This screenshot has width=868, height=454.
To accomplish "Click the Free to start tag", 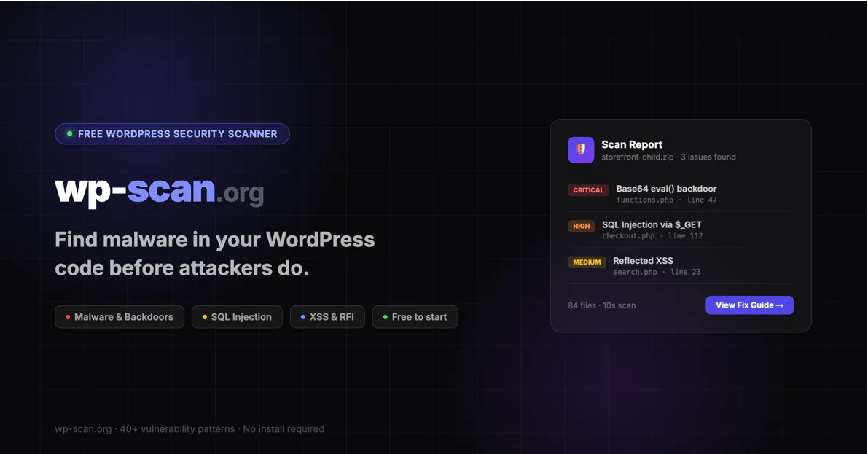I will 415,317.
